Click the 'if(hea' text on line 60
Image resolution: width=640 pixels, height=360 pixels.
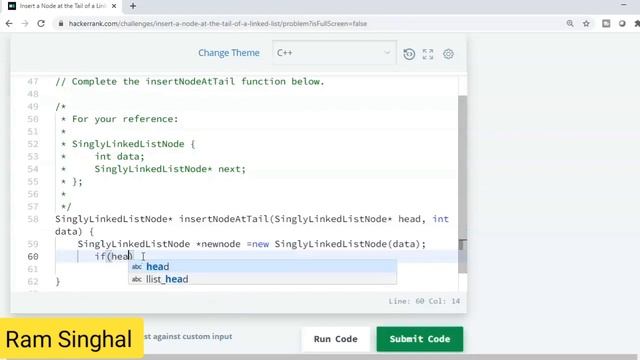pos(113,256)
